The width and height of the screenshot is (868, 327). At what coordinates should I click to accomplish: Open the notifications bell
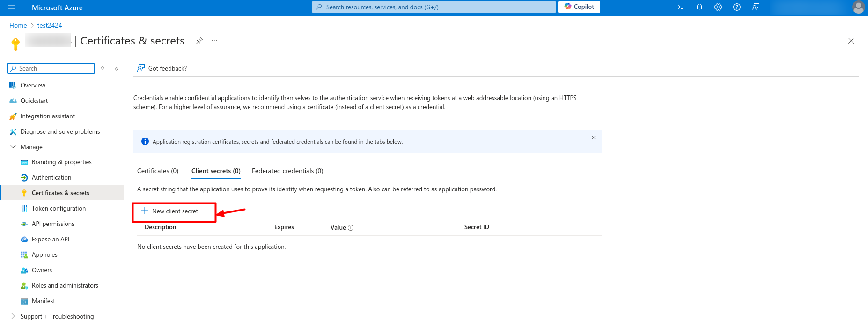[x=699, y=7]
